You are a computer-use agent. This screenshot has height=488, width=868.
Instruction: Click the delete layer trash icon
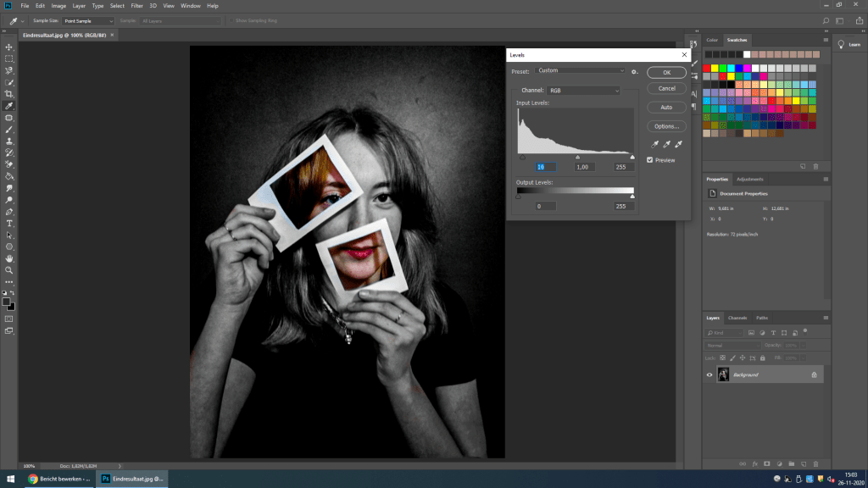[815, 463]
